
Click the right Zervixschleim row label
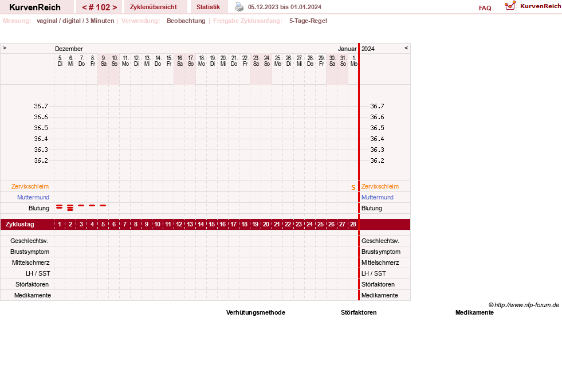click(380, 186)
